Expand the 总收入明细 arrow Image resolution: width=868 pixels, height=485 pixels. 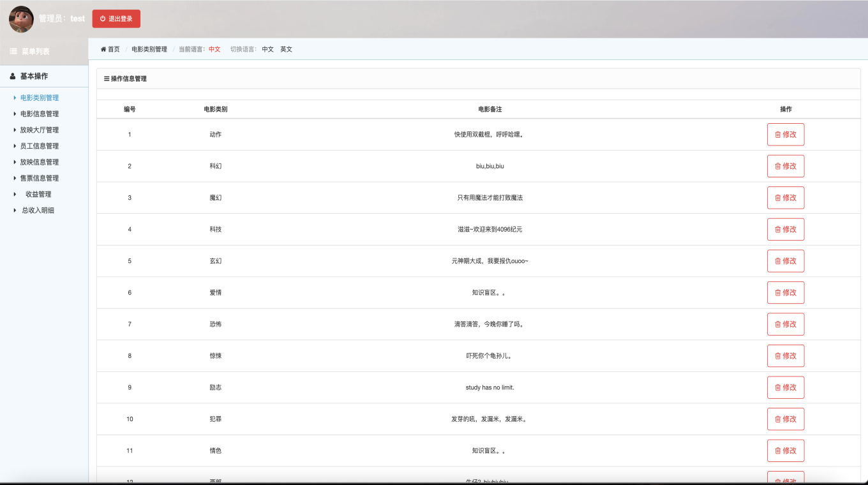click(15, 210)
